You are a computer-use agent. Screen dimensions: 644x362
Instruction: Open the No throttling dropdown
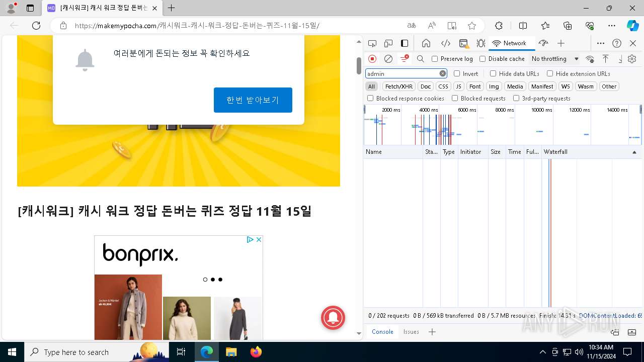click(x=555, y=59)
